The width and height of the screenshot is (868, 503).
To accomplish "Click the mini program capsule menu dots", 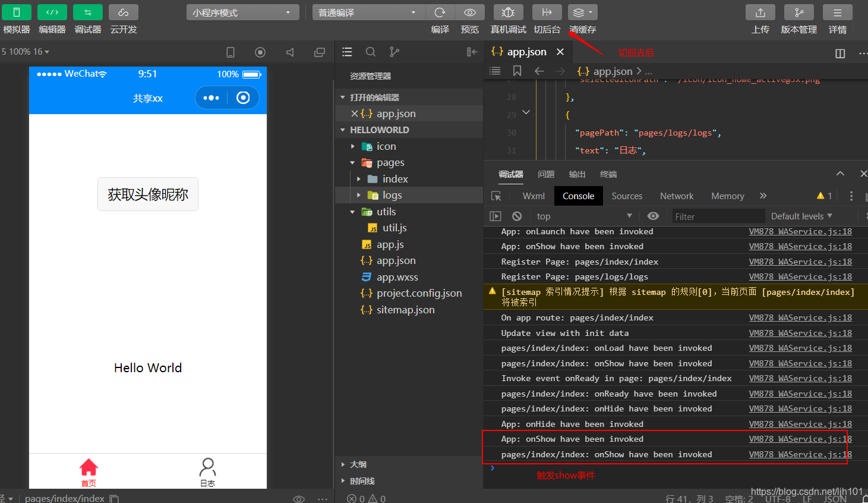I will [x=211, y=98].
